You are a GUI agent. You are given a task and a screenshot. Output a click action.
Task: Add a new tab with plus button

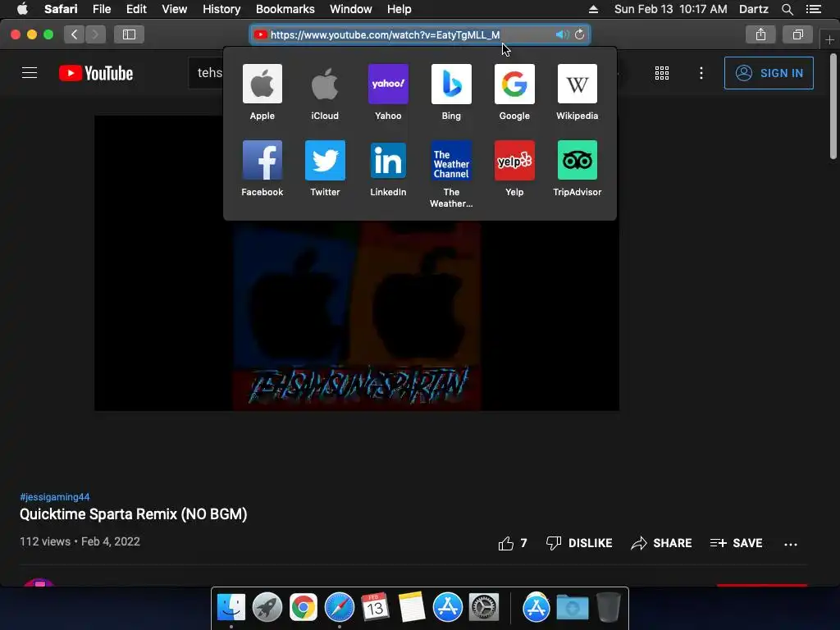[x=829, y=40]
